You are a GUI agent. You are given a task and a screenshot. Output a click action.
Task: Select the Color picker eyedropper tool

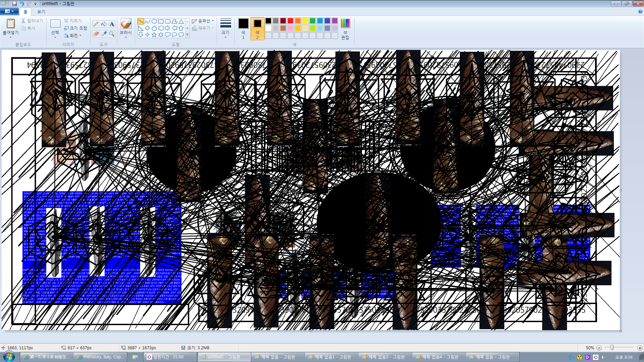[x=104, y=34]
